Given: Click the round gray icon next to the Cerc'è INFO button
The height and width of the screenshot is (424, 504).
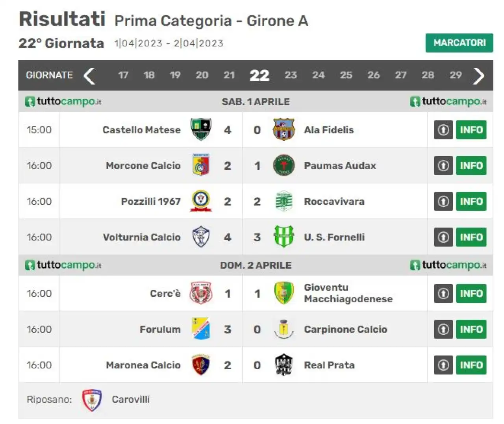Looking at the screenshot, I should pos(443,293).
